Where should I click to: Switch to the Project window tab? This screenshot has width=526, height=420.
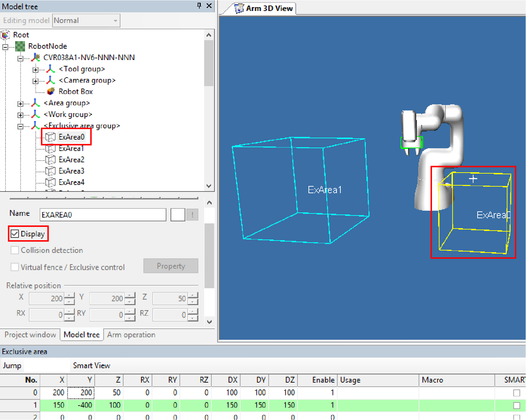30,335
